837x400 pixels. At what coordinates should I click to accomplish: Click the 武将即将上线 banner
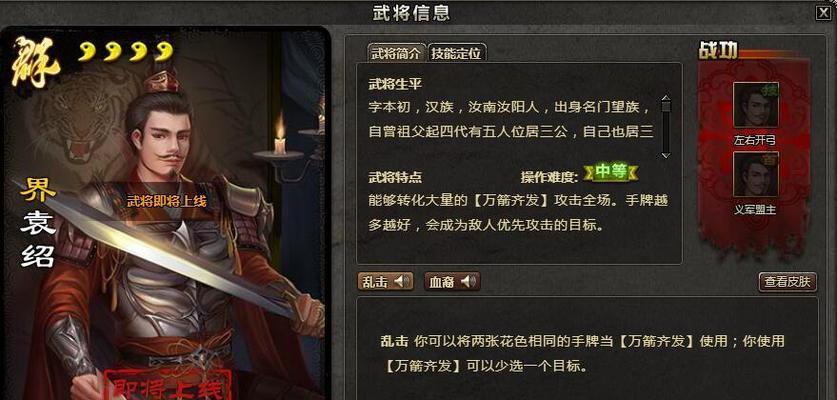tap(166, 201)
